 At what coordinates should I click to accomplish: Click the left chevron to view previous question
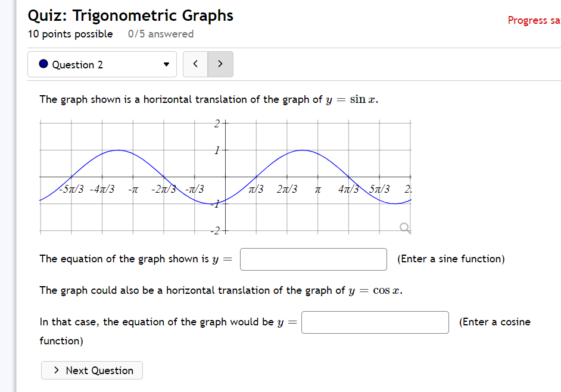195,64
